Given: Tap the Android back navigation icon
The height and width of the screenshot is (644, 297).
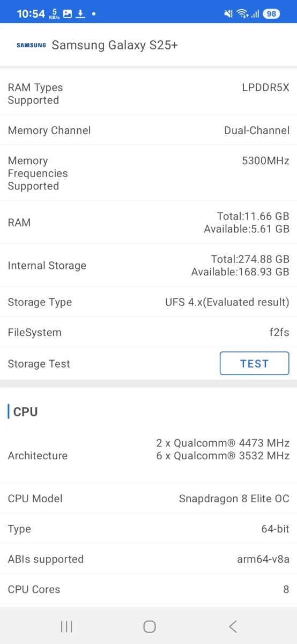Looking at the screenshot, I should (x=233, y=626).
